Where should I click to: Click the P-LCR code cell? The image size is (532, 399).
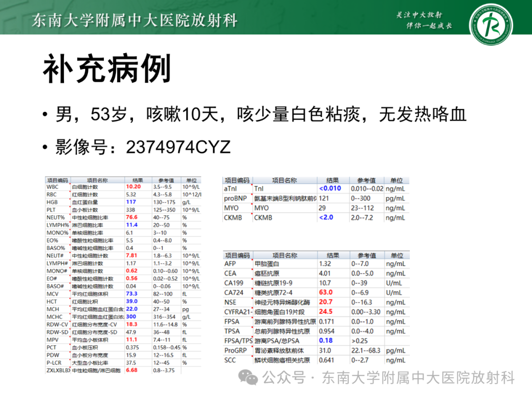click(x=54, y=363)
